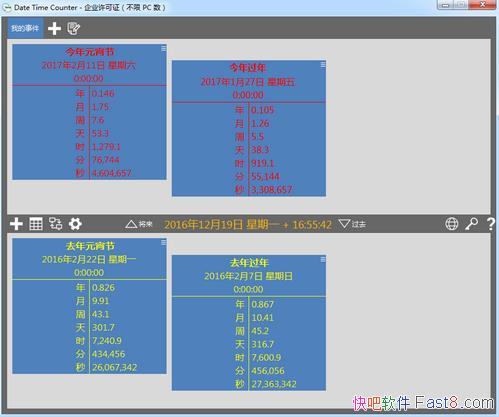Click the globe language icon
499x417 pixels.
pyautogui.click(x=452, y=224)
